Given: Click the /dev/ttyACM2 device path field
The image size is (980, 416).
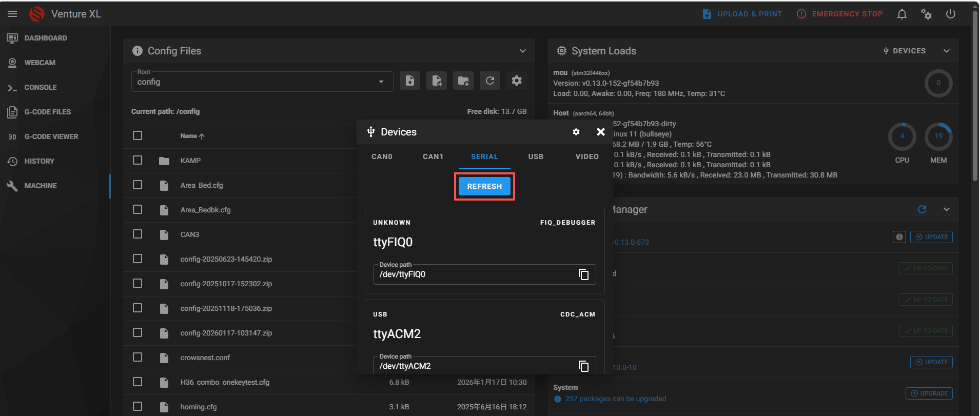Looking at the screenshot, I should [x=475, y=366].
